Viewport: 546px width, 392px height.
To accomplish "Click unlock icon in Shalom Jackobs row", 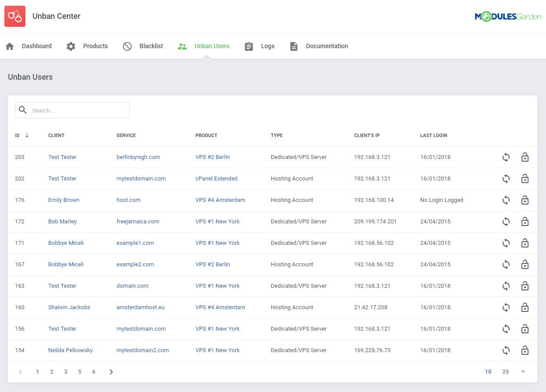I will (x=525, y=307).
